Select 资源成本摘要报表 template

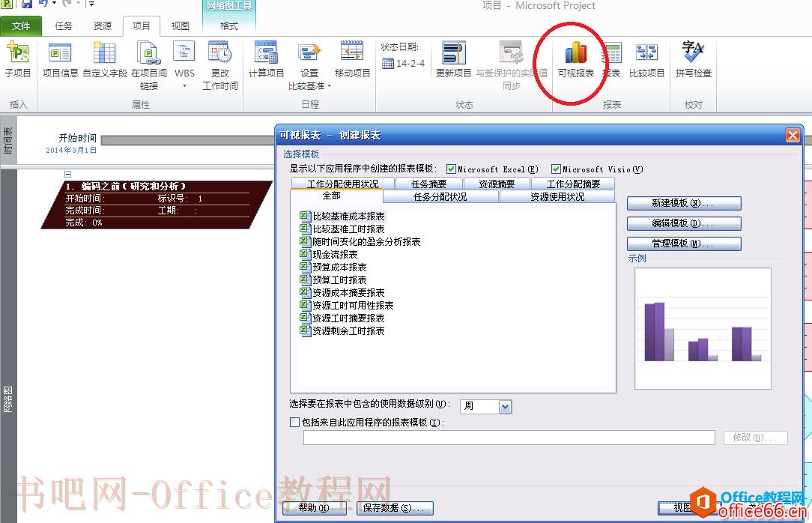click(342, 292)
